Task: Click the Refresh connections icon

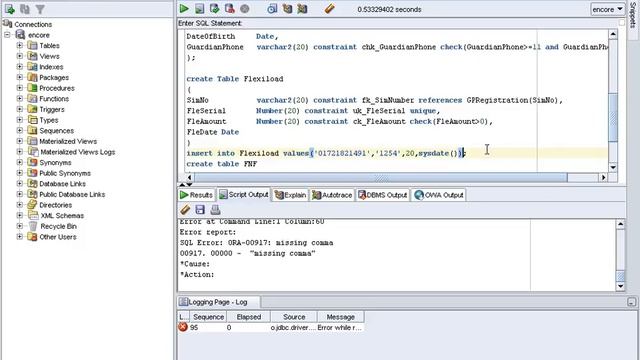Action: click(25, 9)
